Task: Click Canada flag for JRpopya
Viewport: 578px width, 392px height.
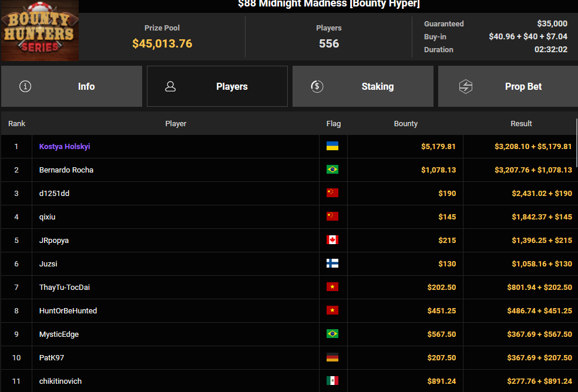Action: click(x=332, y=240)
